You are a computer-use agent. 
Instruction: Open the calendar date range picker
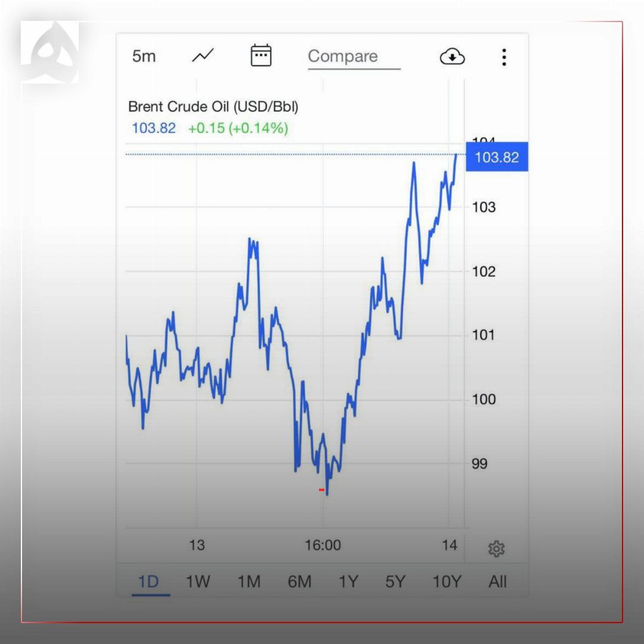point(261,55)
